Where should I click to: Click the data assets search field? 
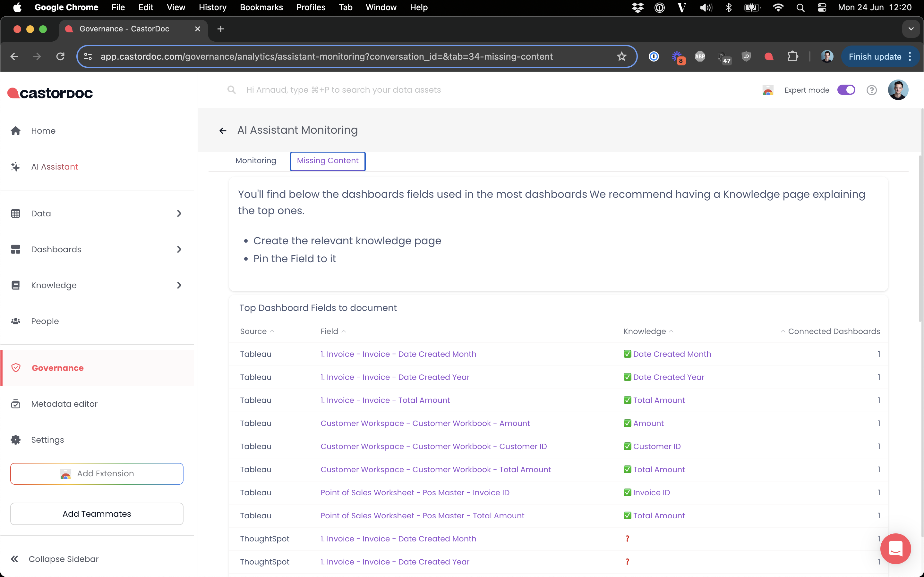coord(343,90)
